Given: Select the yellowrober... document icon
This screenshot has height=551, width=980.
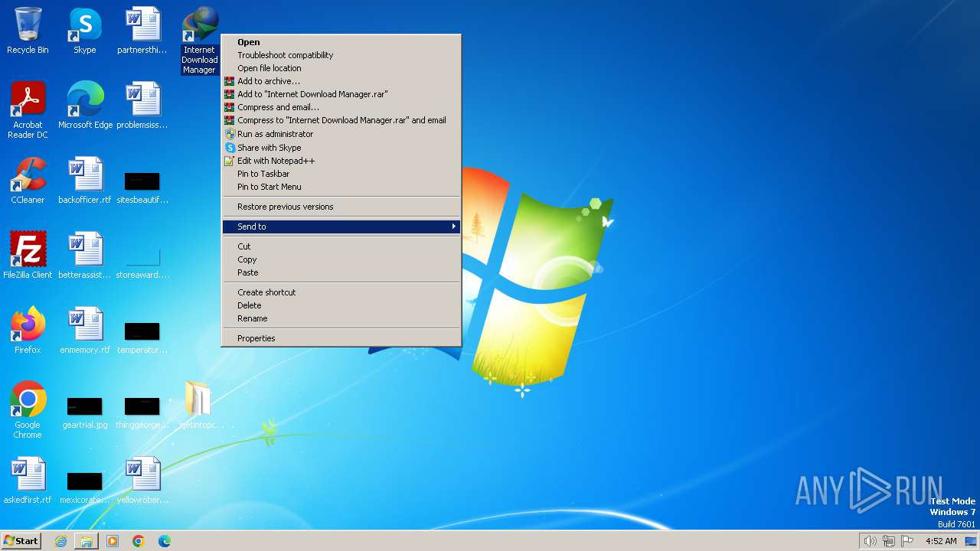Looking at the screenshot, I should pyautogui.click(x=142, y=481).
